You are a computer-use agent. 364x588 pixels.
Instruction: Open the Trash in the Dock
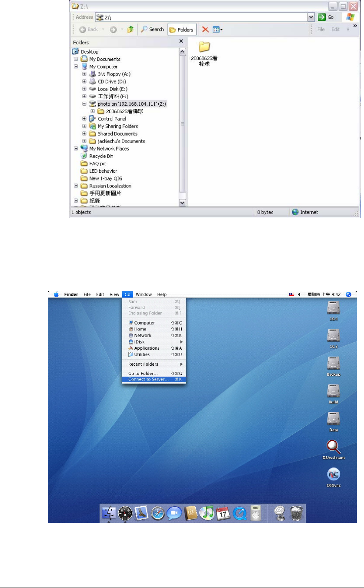point(297,514)
